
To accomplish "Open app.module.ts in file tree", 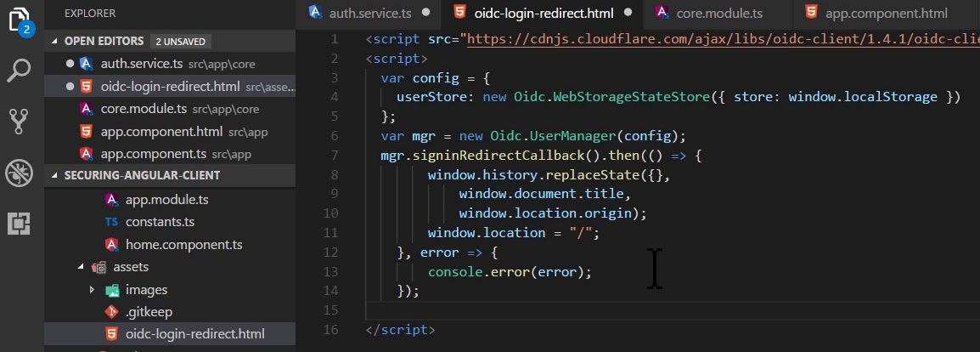I will 167,200.
